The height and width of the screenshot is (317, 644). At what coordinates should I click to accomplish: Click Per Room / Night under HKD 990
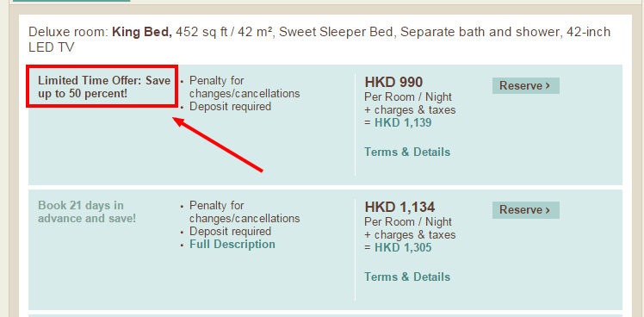[x=408, y=97]
